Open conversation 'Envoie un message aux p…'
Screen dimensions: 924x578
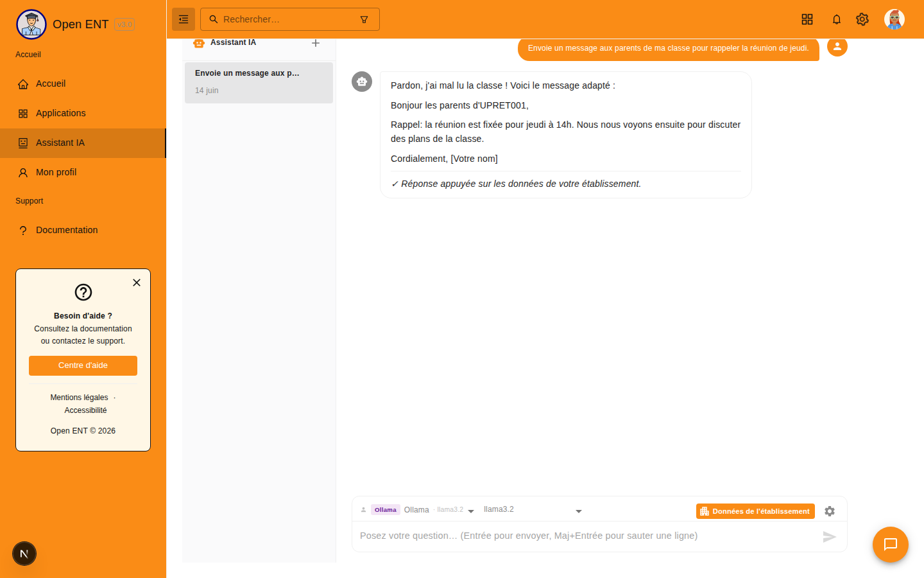259,82
